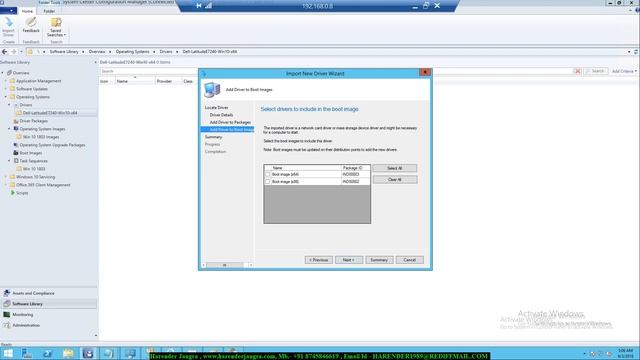
Task: Click the Software Updates folder icon
Action: [12, 89]
